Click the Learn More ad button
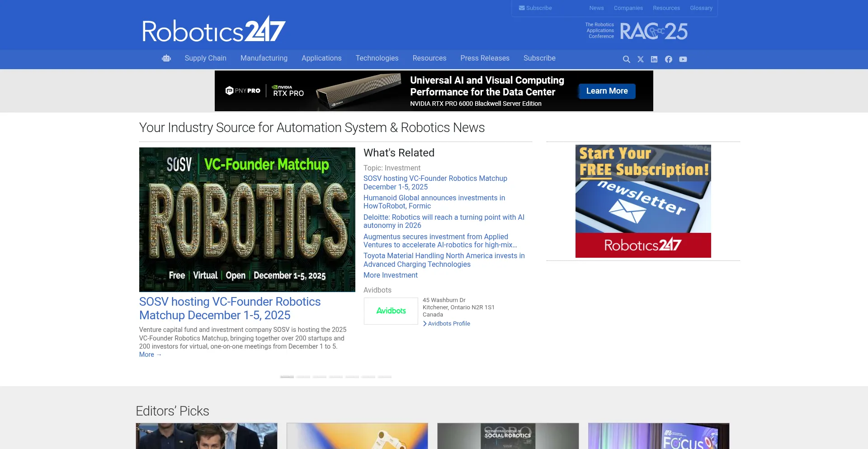Viewport: 868px width, 449px height. pyautogui.click(x=607, y=91)
